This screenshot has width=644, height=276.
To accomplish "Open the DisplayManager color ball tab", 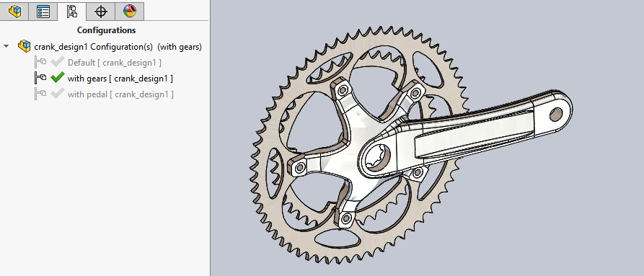I will point(129,11).
